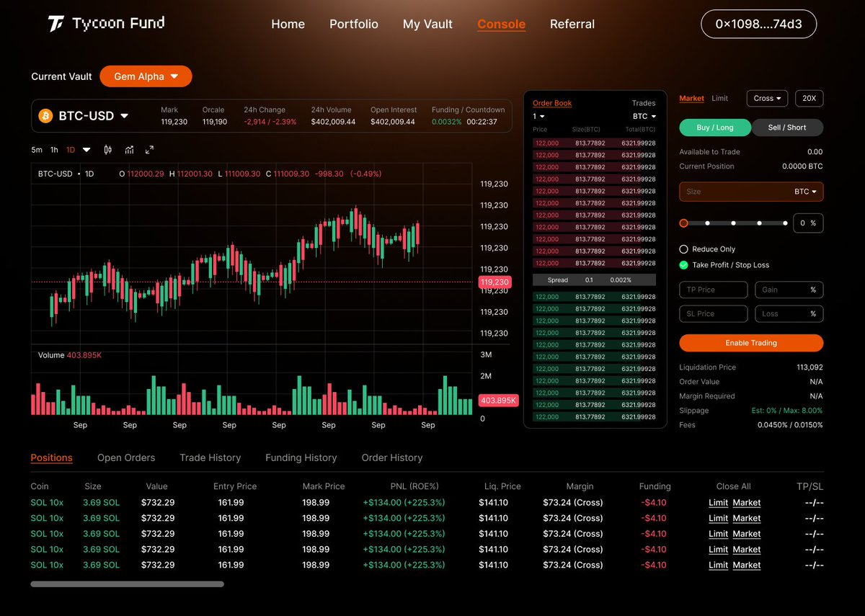This screenshot has width=865, height=616.
Task: Go to the Home nav item
Action: pos(288,24)
